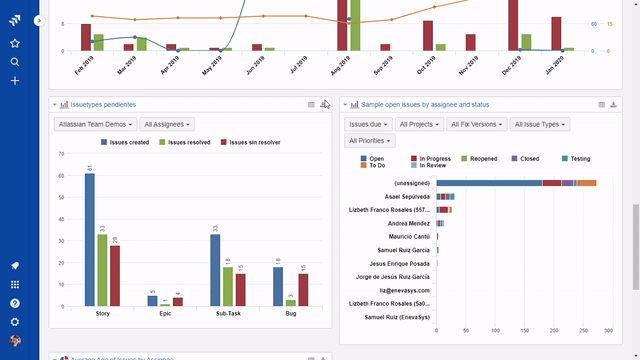
Task: Toggle the Testing status legend item
Action: coord(576,158)
